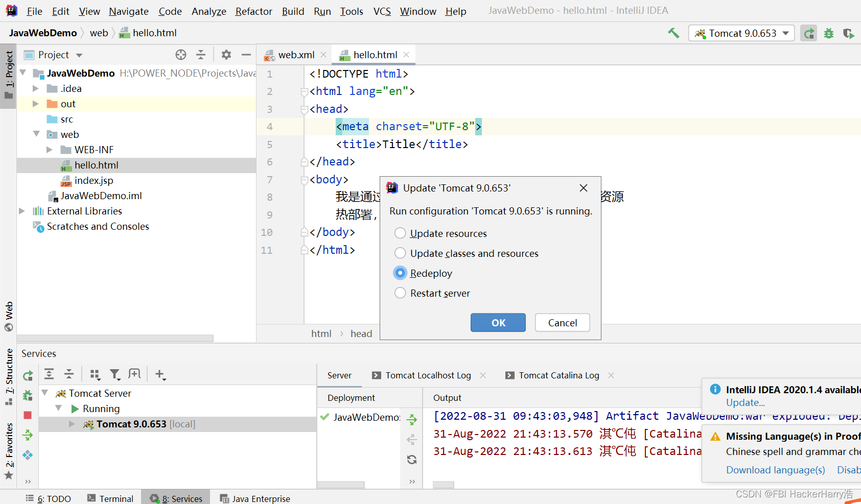
Task: Click the Build project hammer icon
Action: click(x=673, y=33)
